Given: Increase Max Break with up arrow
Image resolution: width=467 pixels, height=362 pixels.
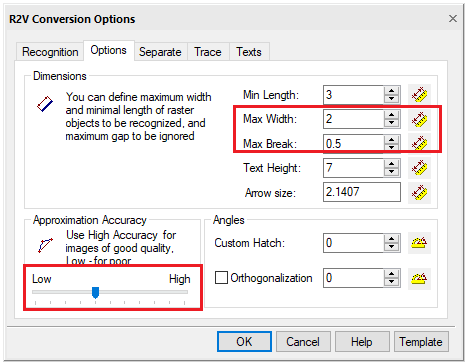Looking at the screenshot, I should 392,140.
